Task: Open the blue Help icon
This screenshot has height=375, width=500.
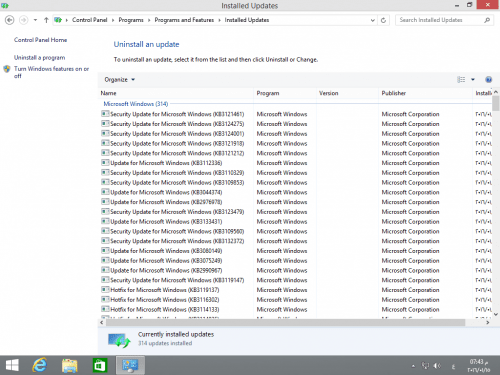Action: pyautogui.click(x=489, y=80)
